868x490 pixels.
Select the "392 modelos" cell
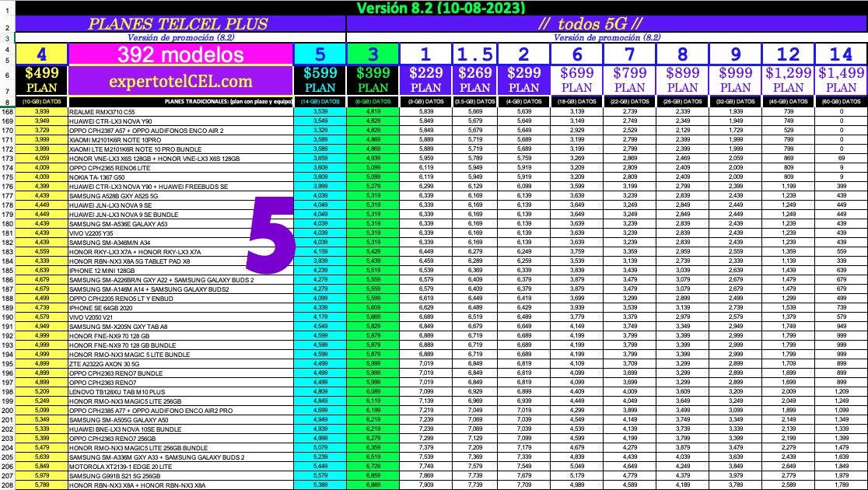180,54
